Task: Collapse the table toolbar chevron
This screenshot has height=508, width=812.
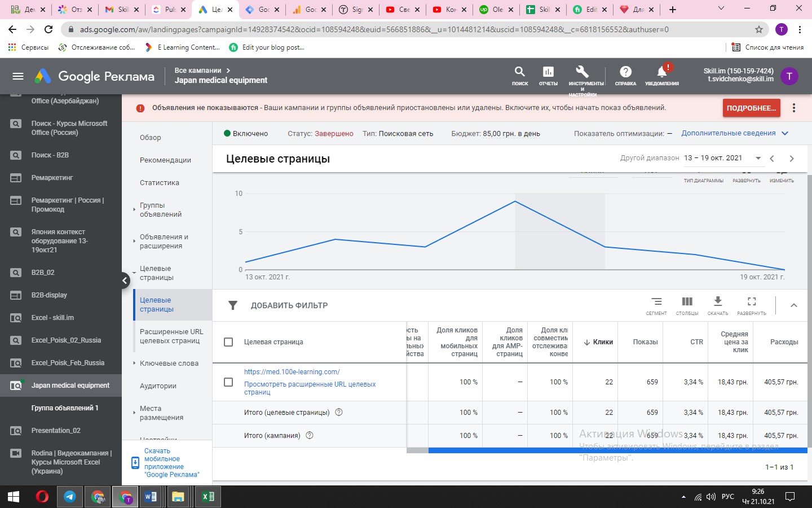Action: click(793, 305)
